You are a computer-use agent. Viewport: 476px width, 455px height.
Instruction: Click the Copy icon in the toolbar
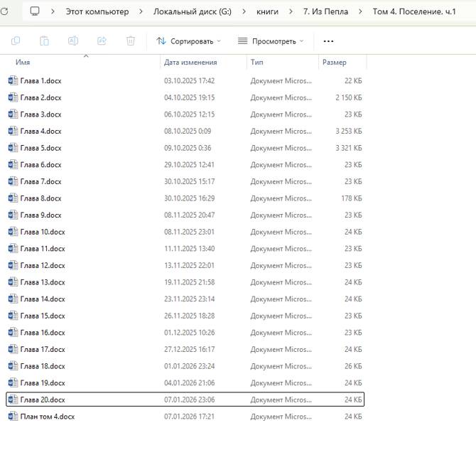(x=16, y=41)
